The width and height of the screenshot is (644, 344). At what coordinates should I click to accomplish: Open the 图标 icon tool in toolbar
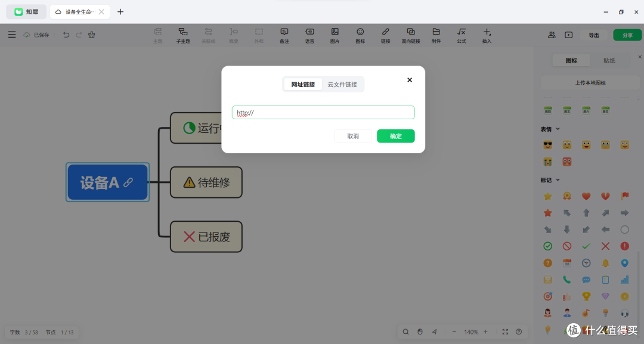coord(360,36)
